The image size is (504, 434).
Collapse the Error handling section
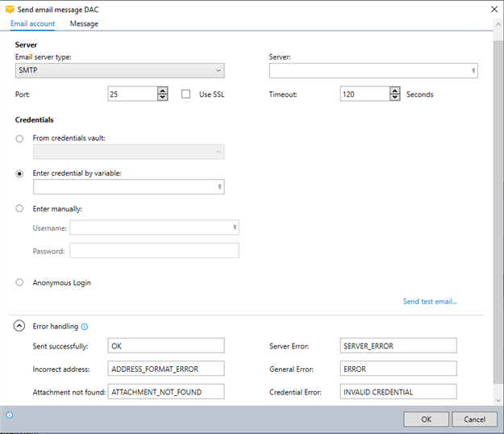19,327
